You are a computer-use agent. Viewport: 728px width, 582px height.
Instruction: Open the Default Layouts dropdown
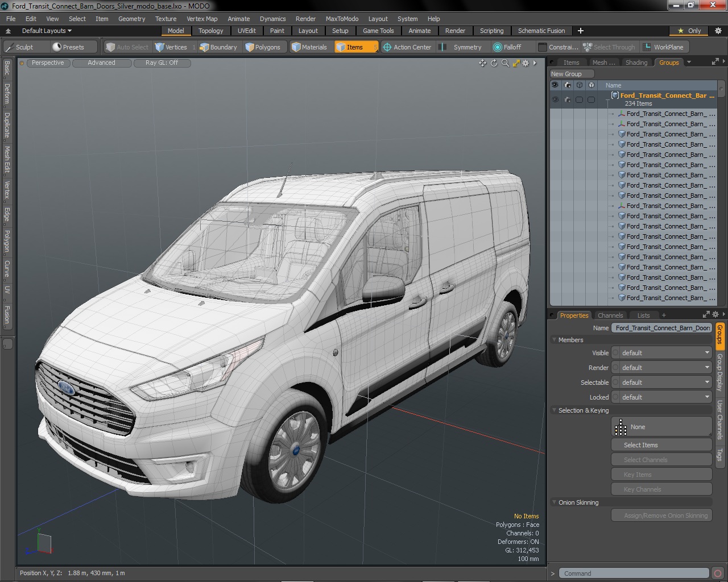(x=47, y=31)
